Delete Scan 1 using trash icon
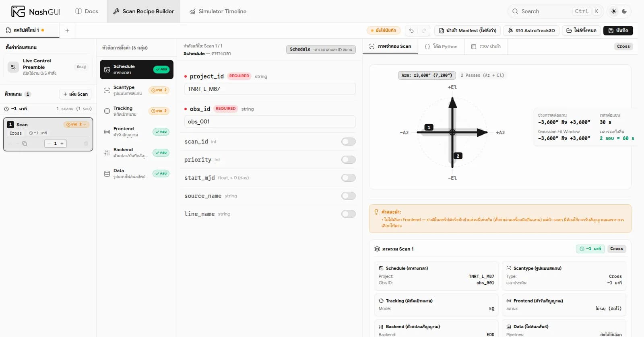Viewport: 644px width, 337px height. [x=86, y=144]
